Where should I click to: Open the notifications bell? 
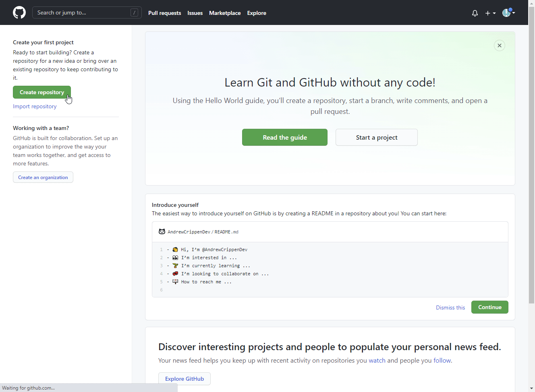click(475, 13)
